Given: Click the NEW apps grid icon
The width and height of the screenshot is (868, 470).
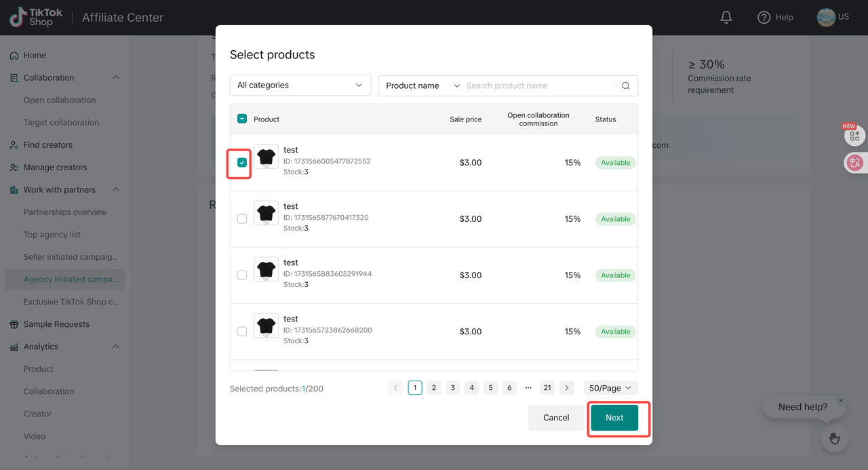Looking at the screenshot, I should pyautogui.click(x=854, y=136).
